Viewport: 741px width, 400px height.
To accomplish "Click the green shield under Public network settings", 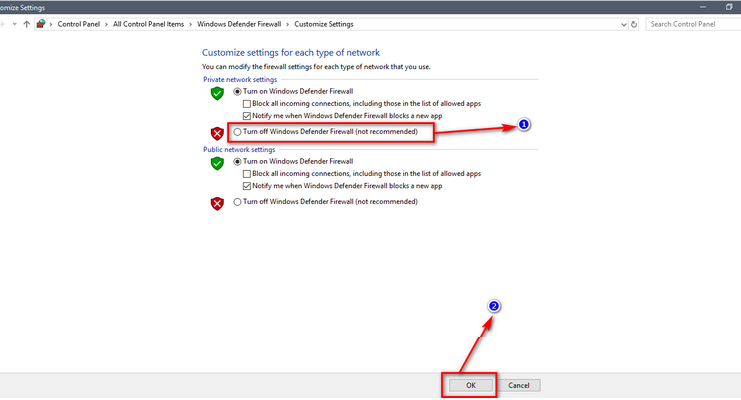I will 217,163.
